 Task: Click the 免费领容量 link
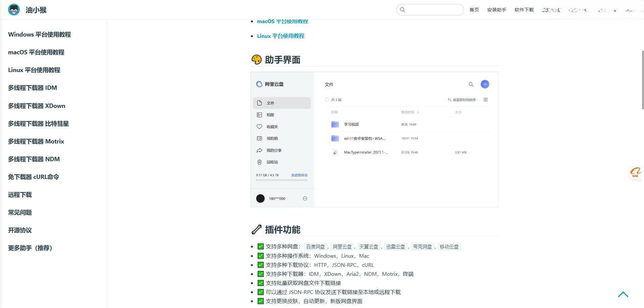coord(299,175)
